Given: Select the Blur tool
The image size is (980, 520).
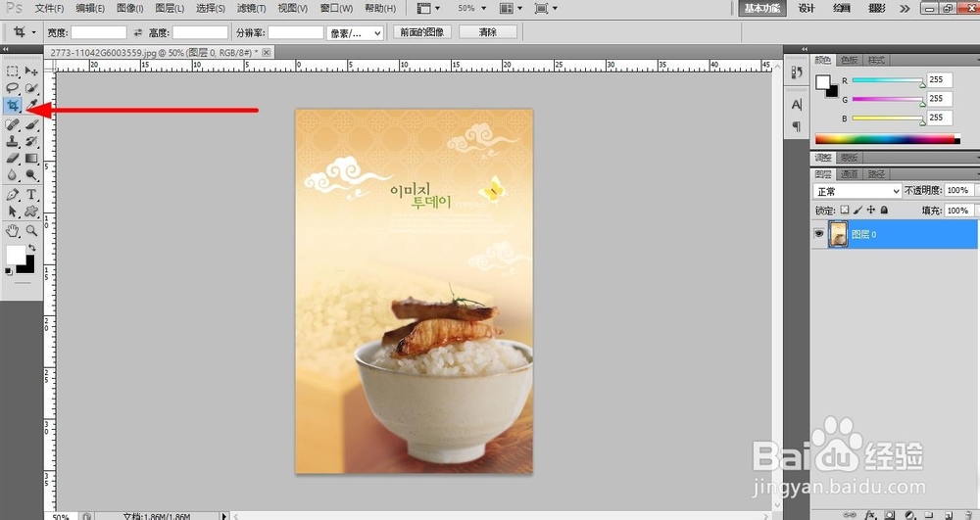Looking at the screenshot, I should [x=13, y=175].
